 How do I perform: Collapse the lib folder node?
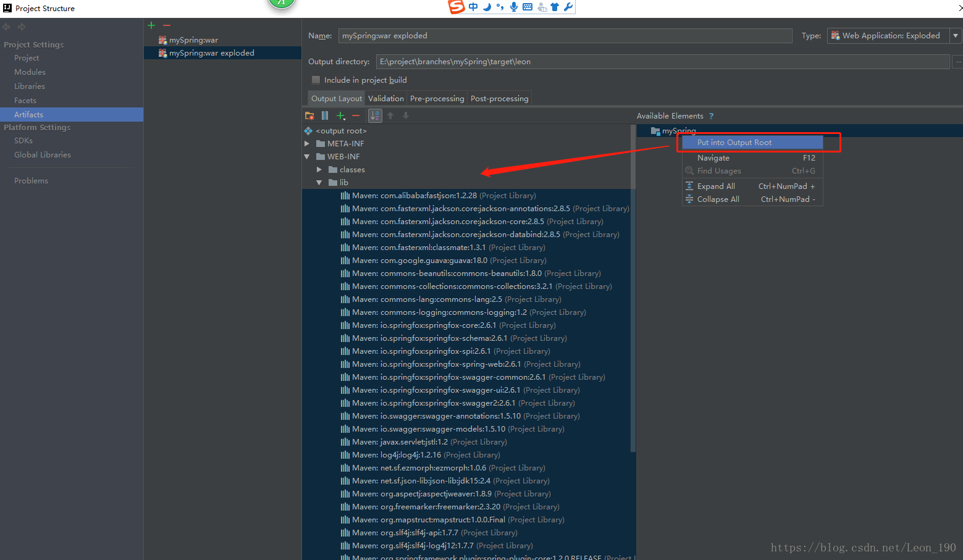tap(319, 183)
